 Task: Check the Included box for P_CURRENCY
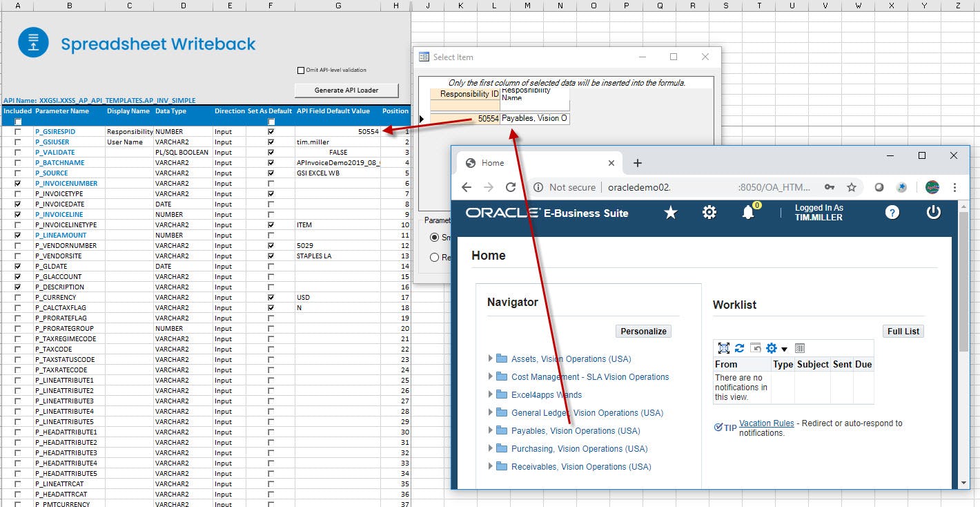click(x=17, y=297)
